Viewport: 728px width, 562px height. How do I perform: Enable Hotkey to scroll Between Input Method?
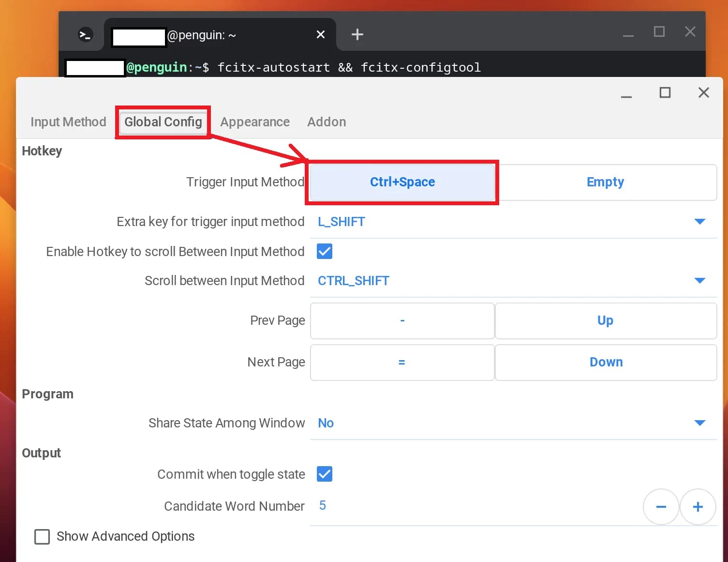[x=324, y=251]
